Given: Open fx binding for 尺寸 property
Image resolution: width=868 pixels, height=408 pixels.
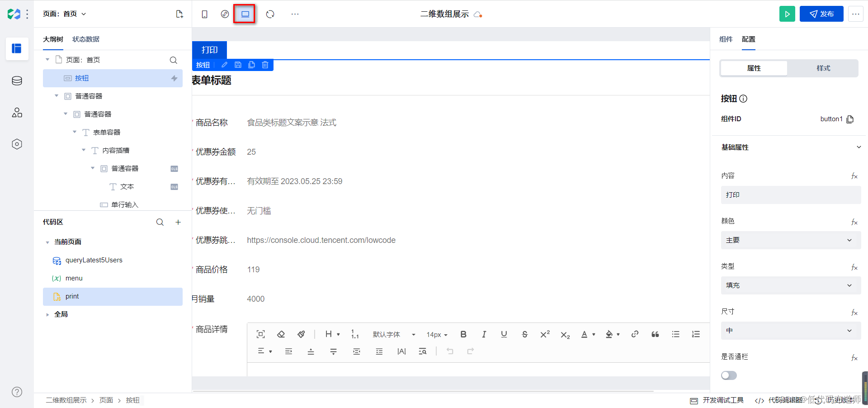Looking at the screenshot, I should tap(854, 312).
